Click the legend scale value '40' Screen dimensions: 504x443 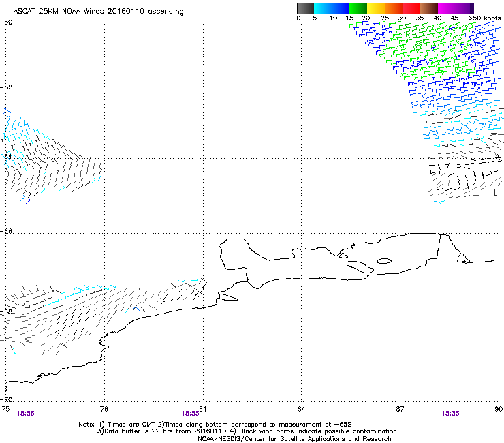[x=437, y=18]
